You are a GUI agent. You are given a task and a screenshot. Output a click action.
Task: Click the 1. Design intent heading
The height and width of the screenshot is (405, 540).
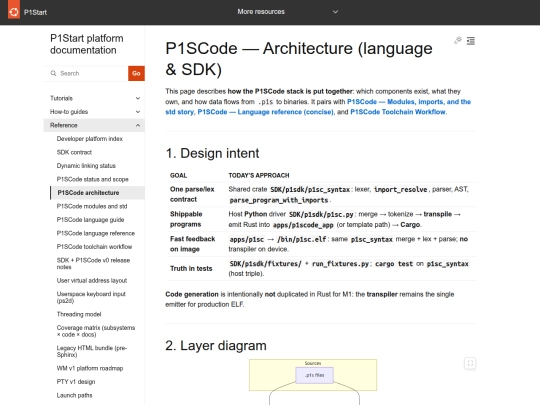(x=212, y=153)
